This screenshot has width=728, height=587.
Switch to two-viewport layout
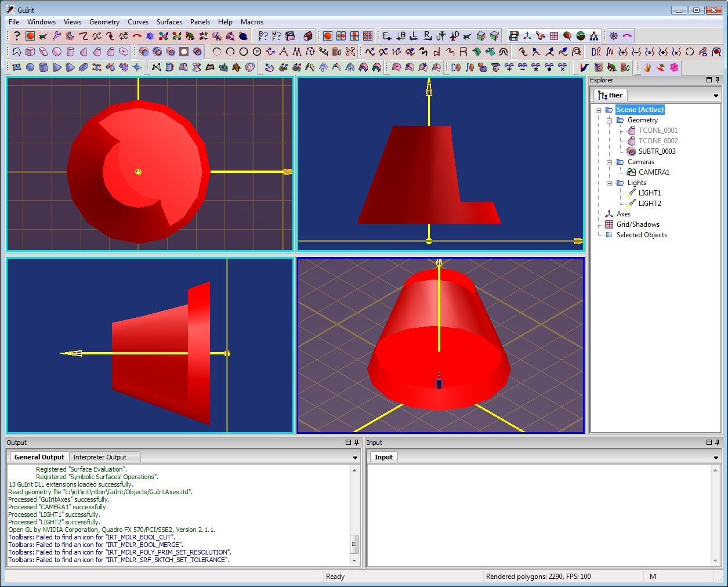341,36
